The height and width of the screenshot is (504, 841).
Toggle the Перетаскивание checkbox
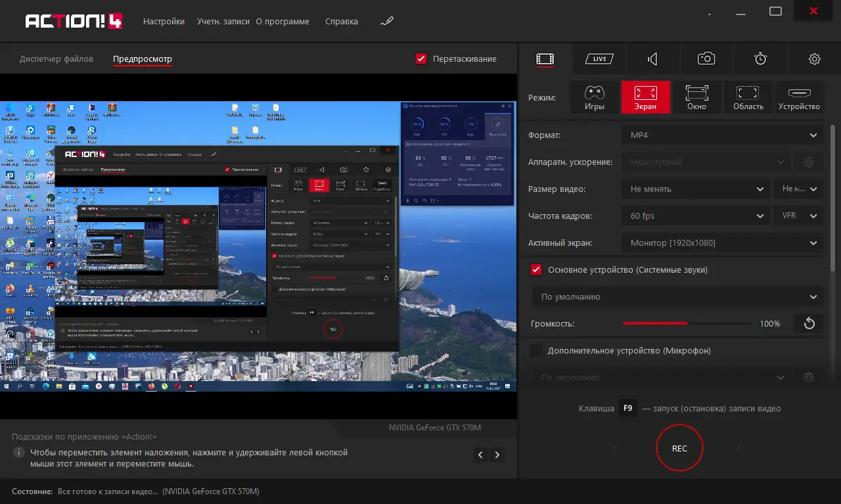(x=422, y=59)
